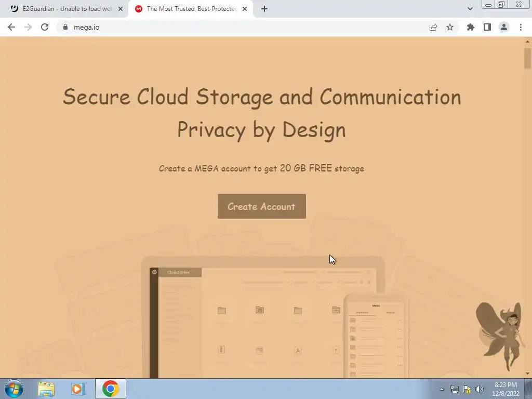This screenshot has width=532, height=399.
Task: Reload the mega.io page
Action: pos(45,27)
